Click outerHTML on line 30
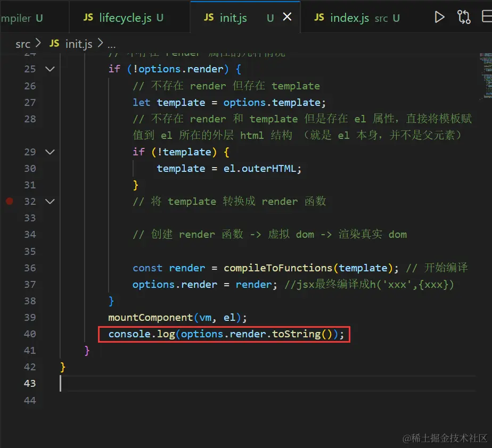 tap(268, 169)
